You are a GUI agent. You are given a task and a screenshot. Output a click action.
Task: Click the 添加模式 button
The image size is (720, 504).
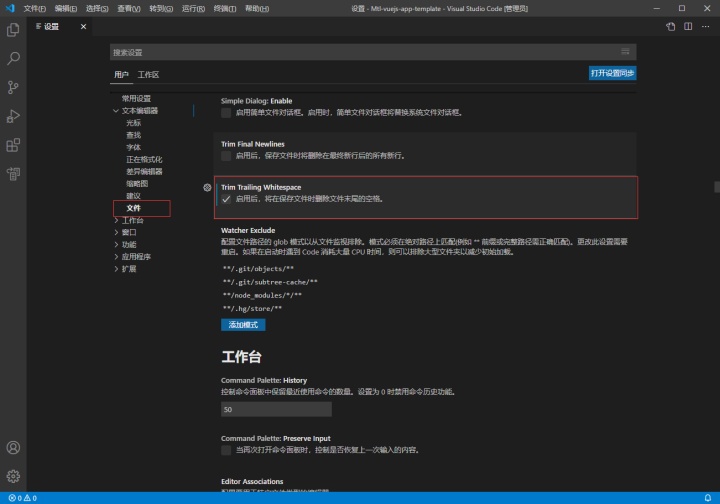[243, 325]
